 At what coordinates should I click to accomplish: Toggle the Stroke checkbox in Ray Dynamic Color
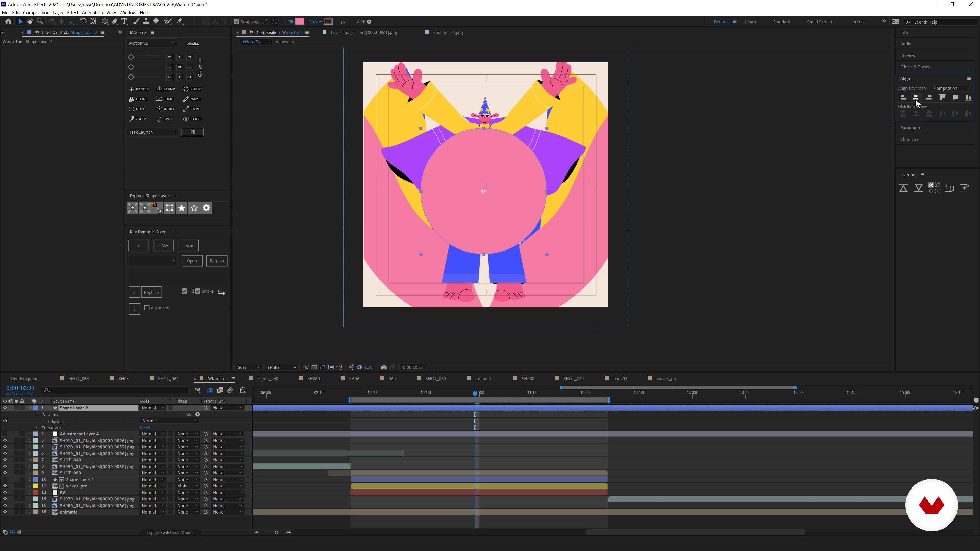(x=198, y=291)
